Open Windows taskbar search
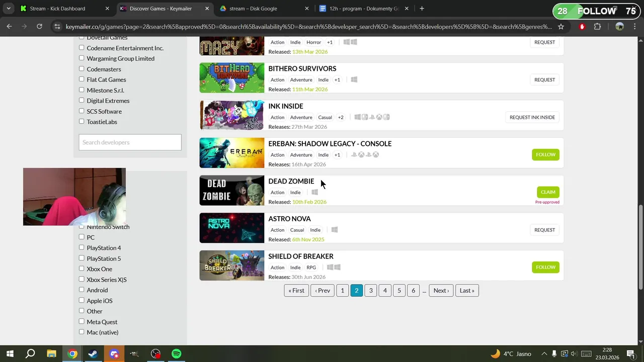Image resolution: width=644 pixels, height=362 pixels. [30, 353]
